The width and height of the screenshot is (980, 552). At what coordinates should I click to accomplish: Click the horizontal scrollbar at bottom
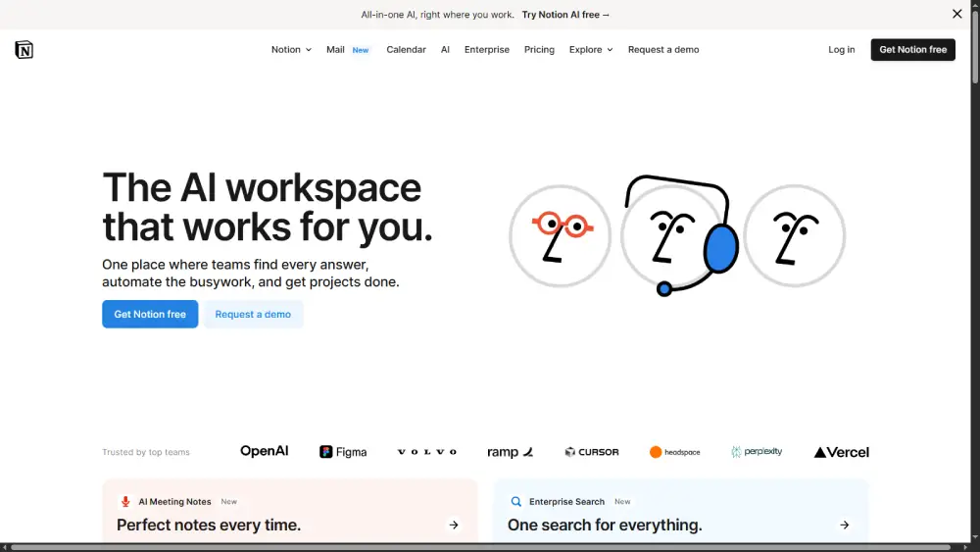pyautogui.click(x=480, y=548)
